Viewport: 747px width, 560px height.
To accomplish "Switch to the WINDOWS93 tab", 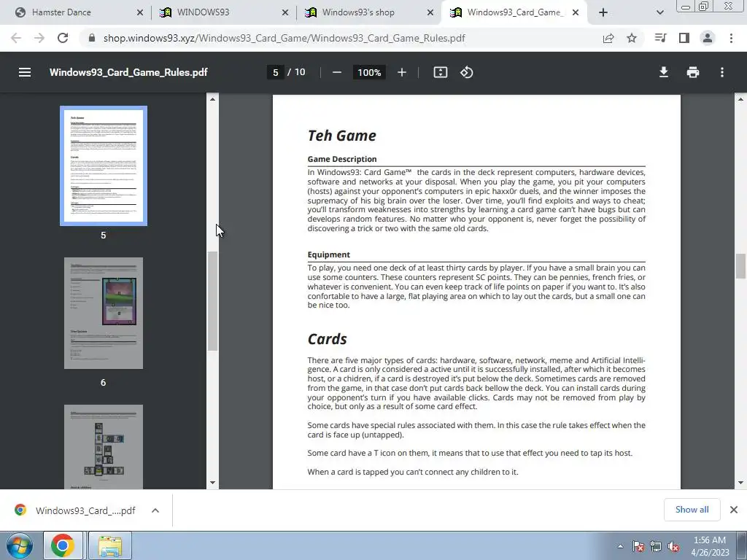I will click(x=224, y=12).
